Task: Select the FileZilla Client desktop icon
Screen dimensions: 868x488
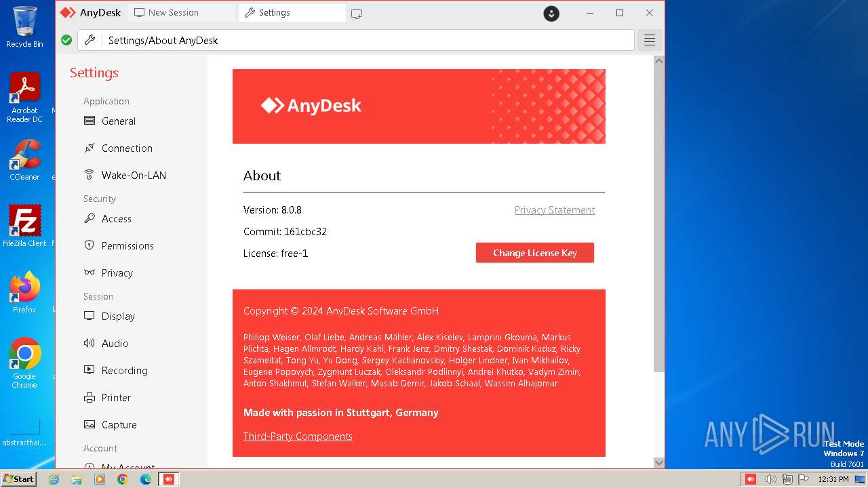Action: coord(24,226)
